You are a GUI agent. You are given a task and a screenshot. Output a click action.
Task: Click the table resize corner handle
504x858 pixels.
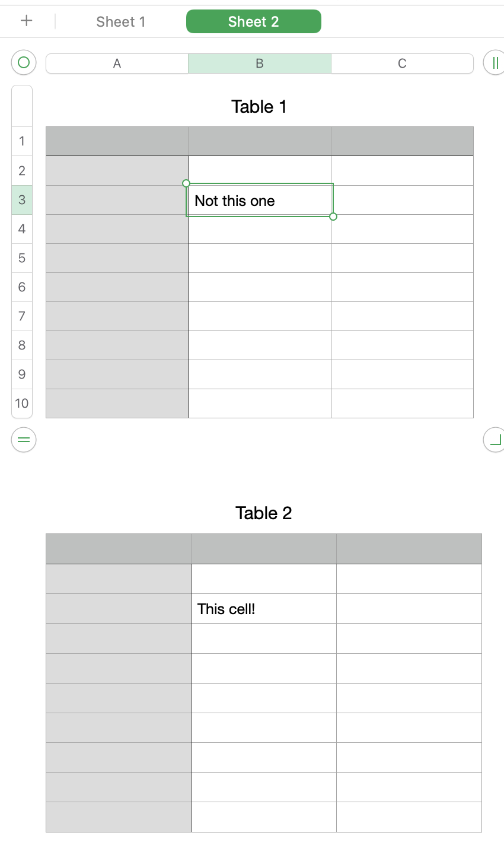[495, 440]
